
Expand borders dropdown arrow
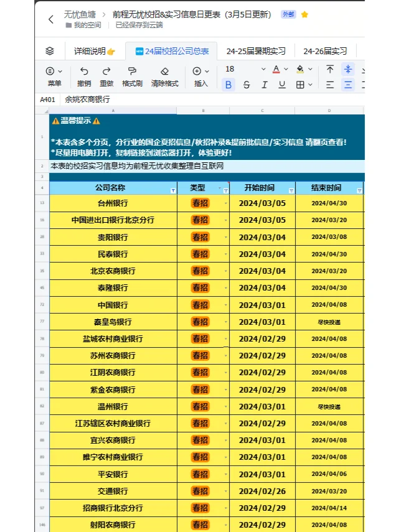310,85
